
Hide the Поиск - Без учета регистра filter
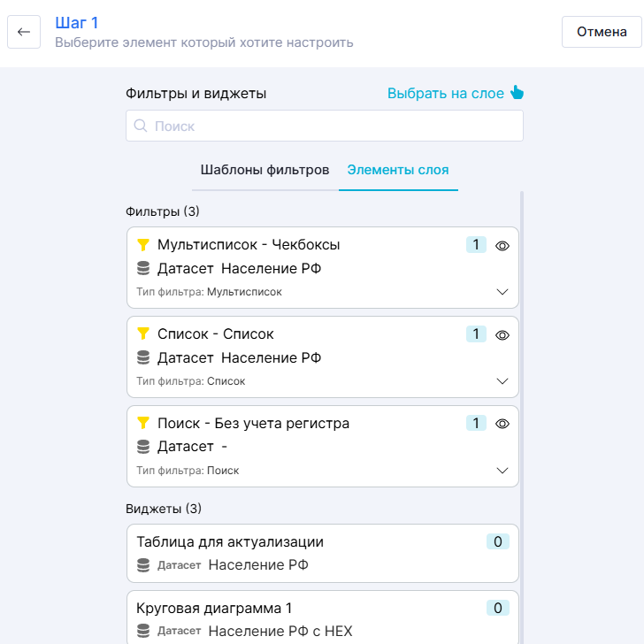pyautogui.click(x=502, y=425)
